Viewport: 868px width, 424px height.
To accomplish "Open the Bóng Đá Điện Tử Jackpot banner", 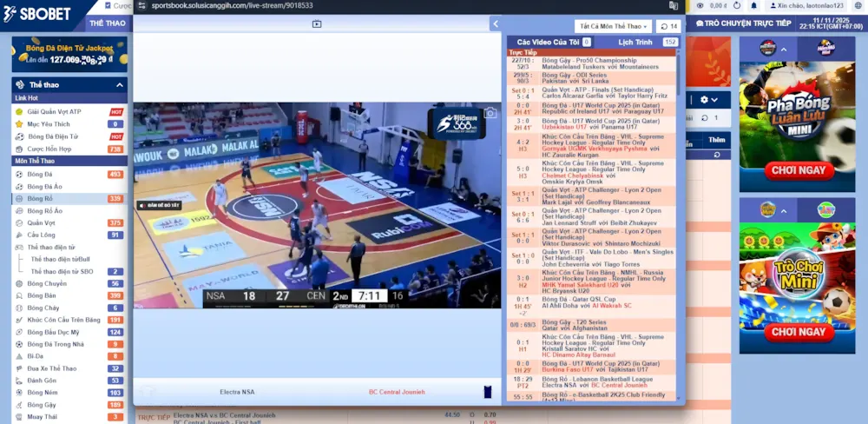I will [69, 54].
